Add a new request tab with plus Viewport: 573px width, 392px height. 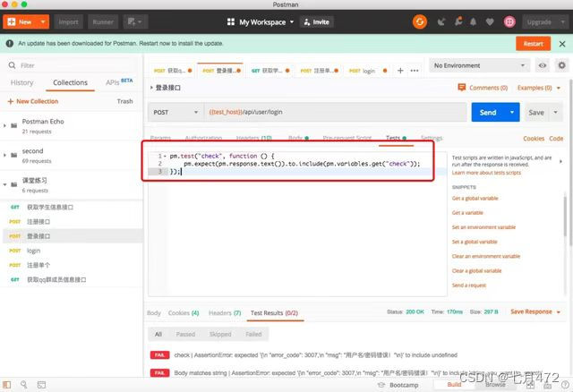pos(400,71)
